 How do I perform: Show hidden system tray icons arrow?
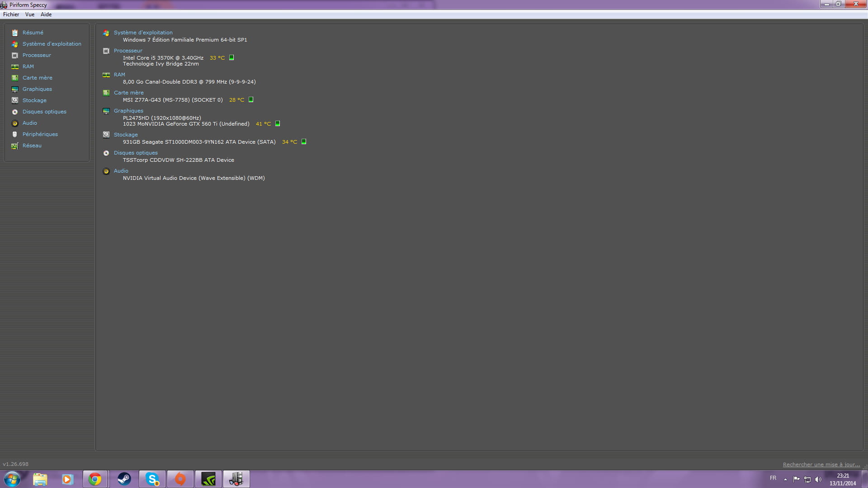[785, 479]
